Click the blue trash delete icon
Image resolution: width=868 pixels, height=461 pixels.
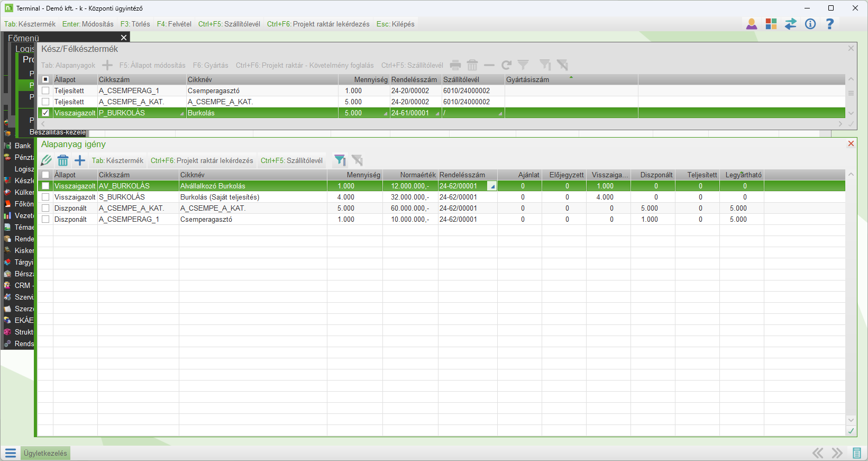click(63, 160)
